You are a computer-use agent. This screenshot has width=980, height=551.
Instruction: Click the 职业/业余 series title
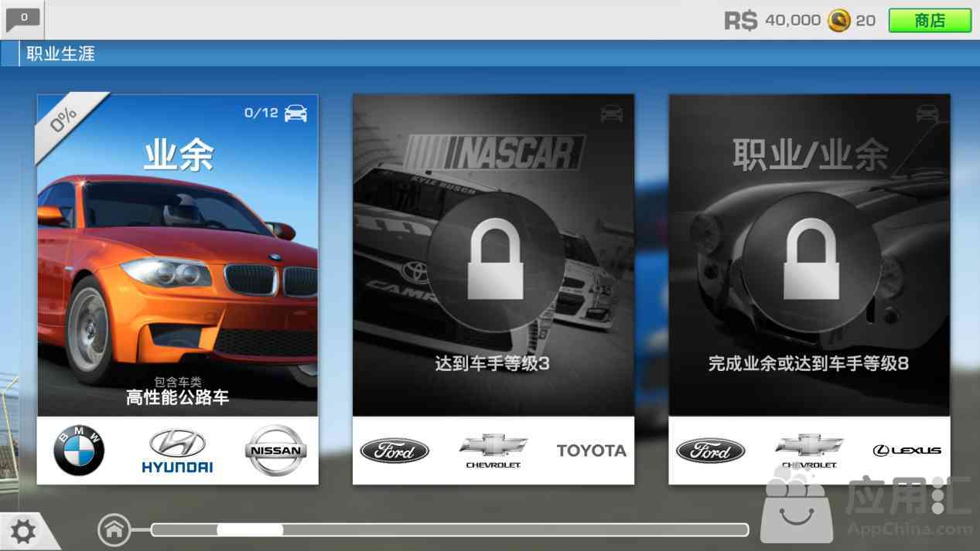coord(810,155)
